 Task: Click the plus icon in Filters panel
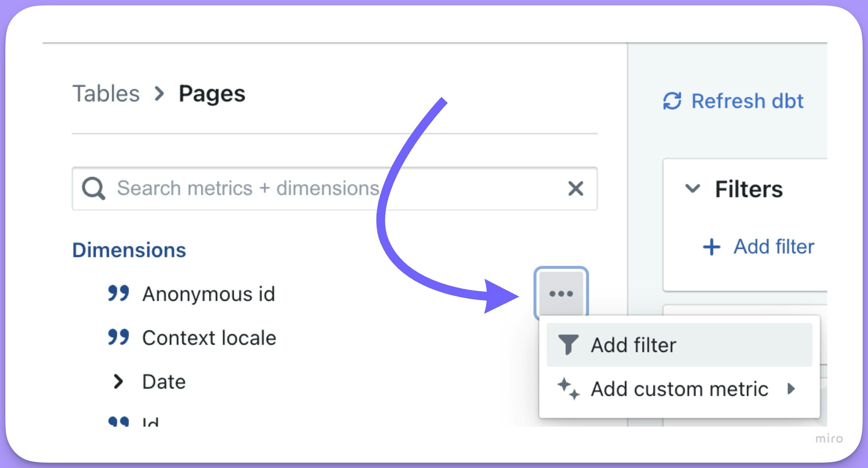tap(711, 247)
